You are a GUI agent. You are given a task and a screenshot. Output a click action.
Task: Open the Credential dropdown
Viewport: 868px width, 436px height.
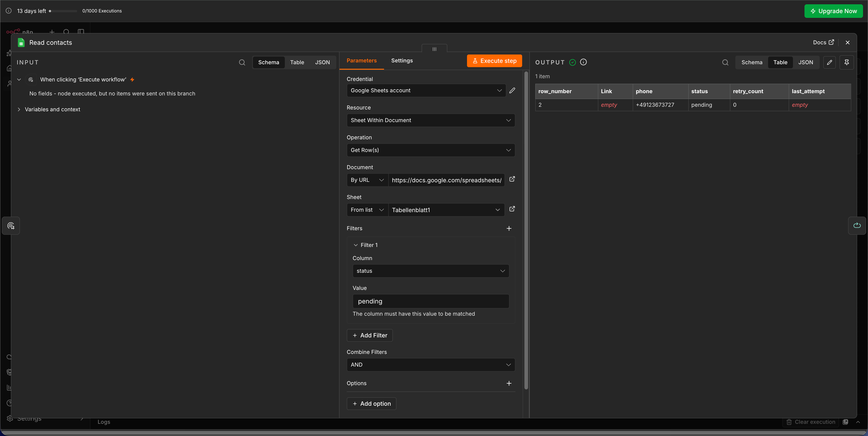426,90
